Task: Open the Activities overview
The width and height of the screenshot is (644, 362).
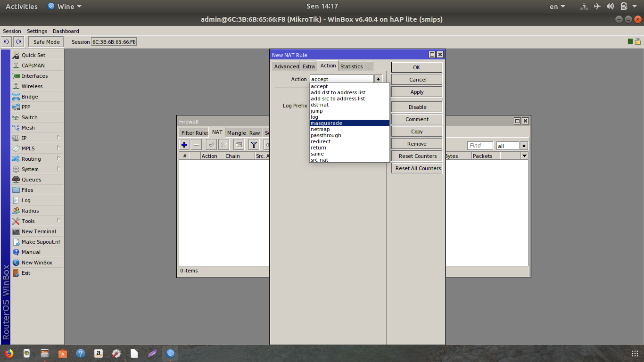Action: pyautogui.click(x=22, y=7)
